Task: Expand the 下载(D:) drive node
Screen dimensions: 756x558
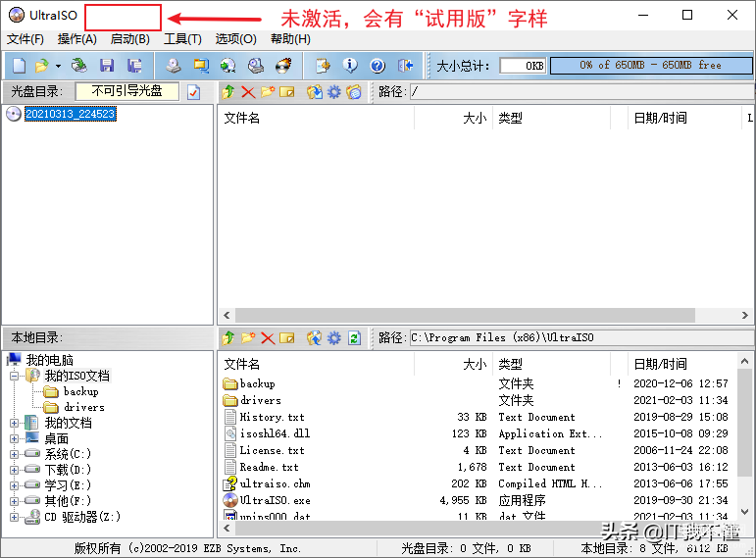Action: pos(15,470)
